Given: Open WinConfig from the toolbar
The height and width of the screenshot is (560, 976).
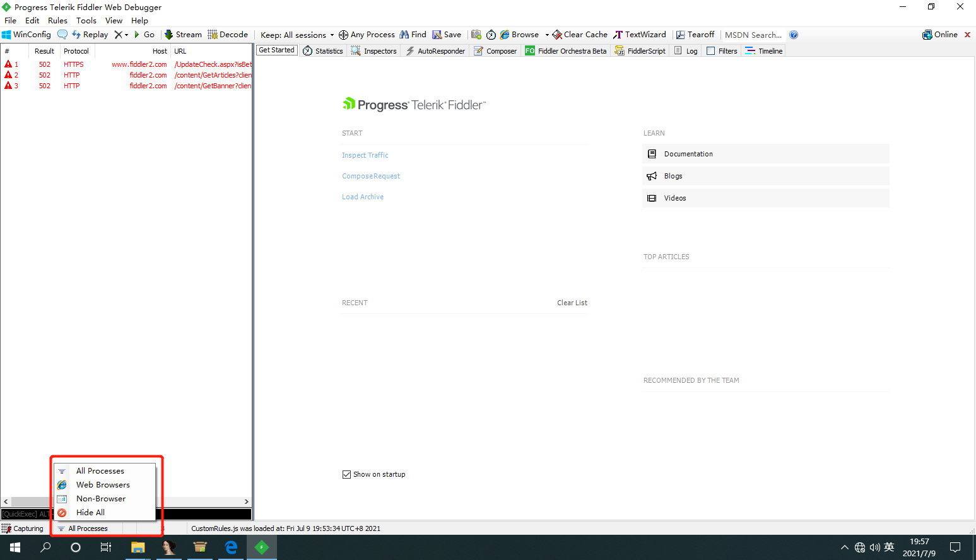Looking at the screenshot, I should pos(26,35).
